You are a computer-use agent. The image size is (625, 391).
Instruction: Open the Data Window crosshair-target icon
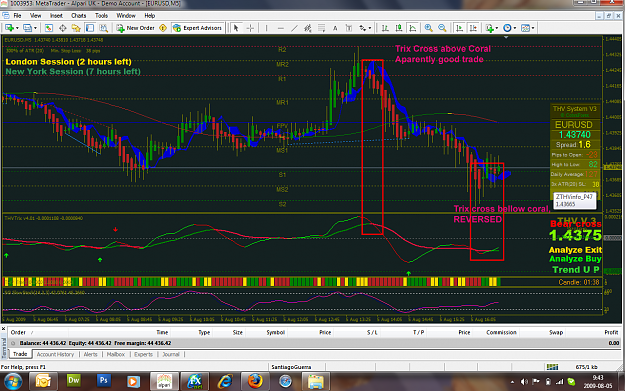tap(63, 28)
